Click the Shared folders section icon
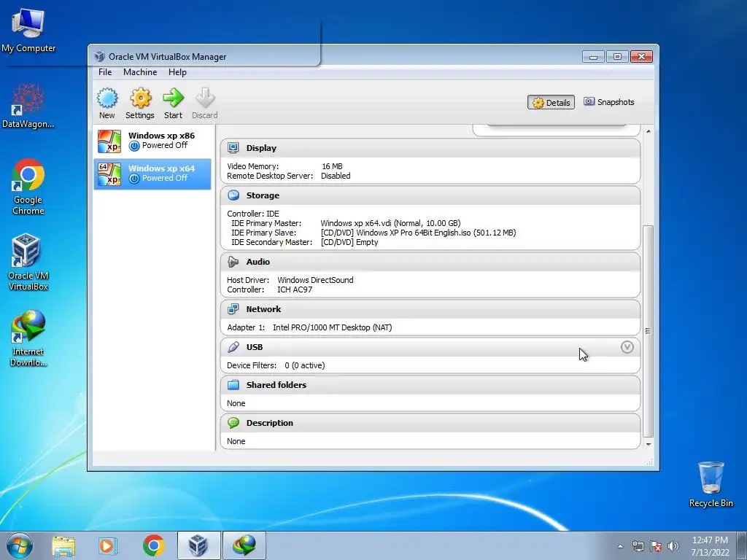Screen dimensions: 747x560 (233, 385)
